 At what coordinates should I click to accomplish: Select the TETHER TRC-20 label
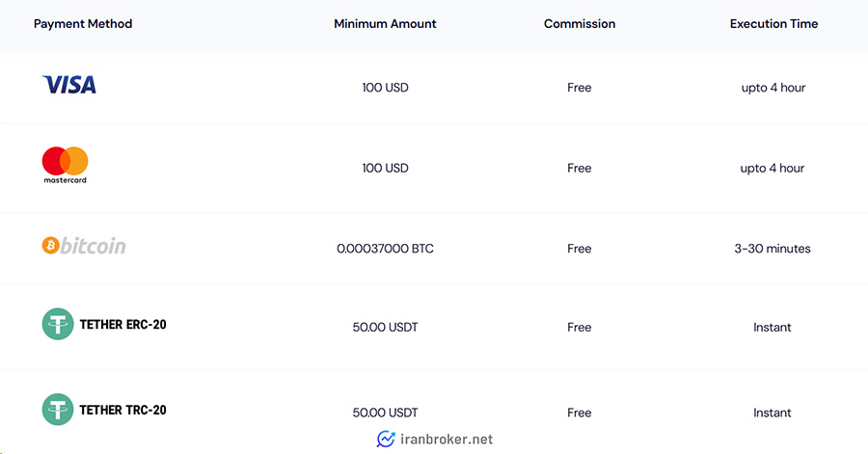122,410
